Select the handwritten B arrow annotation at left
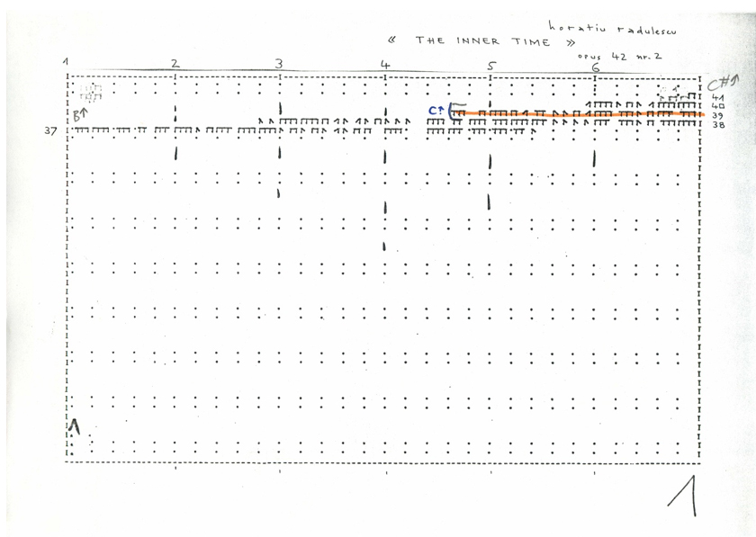This screenshot has width=756, height=537. pyautogui.click(x=78, y=114)
